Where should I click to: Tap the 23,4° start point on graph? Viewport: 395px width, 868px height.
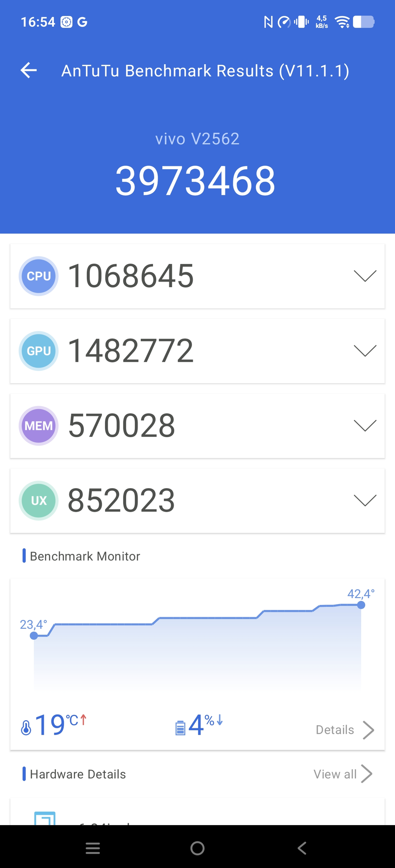(x=34, y=636)
